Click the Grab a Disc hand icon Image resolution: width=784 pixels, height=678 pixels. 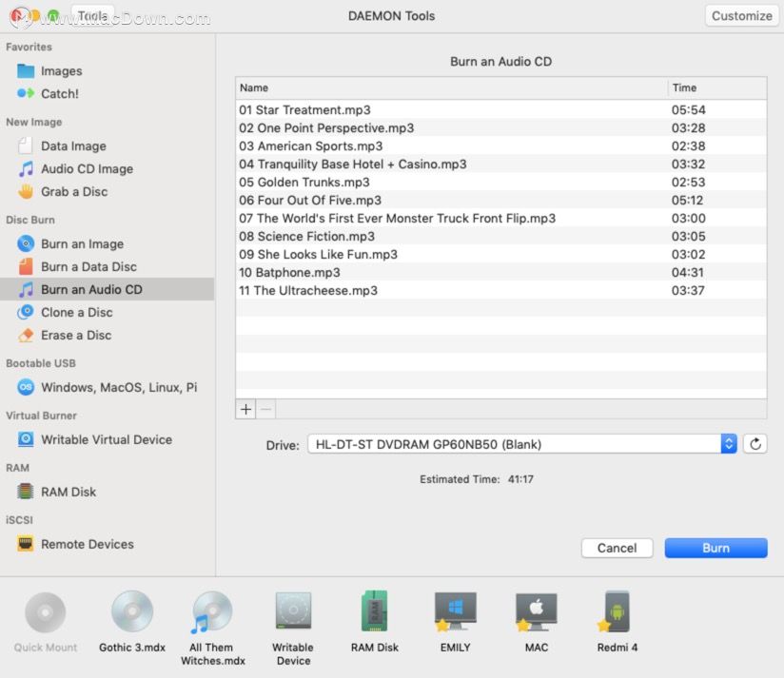click(x=26, y=191)
